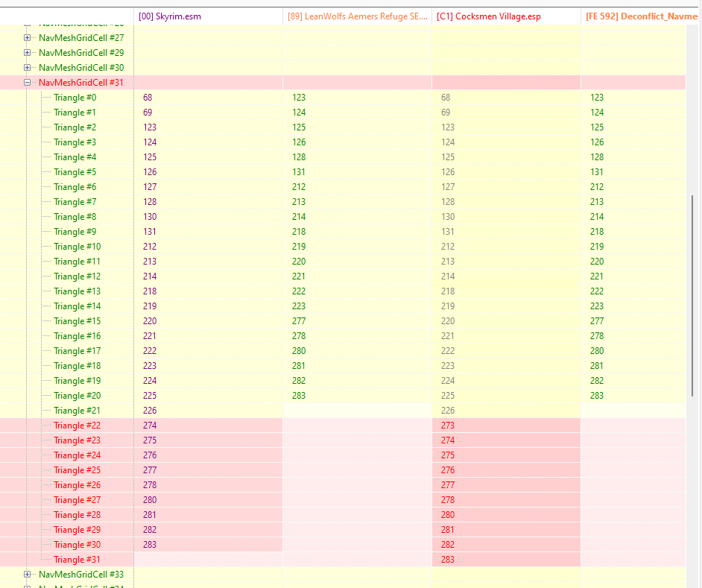Click Skyrim.esm value 283 for Triangle #30

[x=150, y=545]
